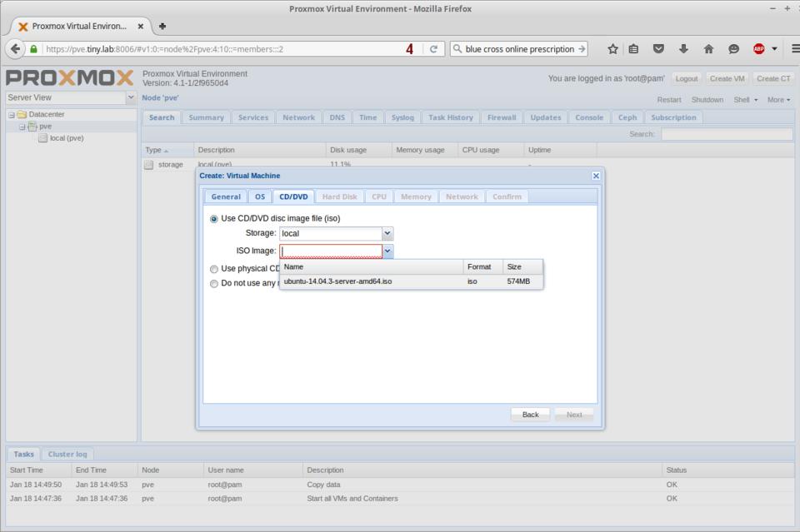Image resolution: width=800 pixels, height=532 pixels.
Task: Open the Adblock Plus icon
Action: click(x=759, y=49)
